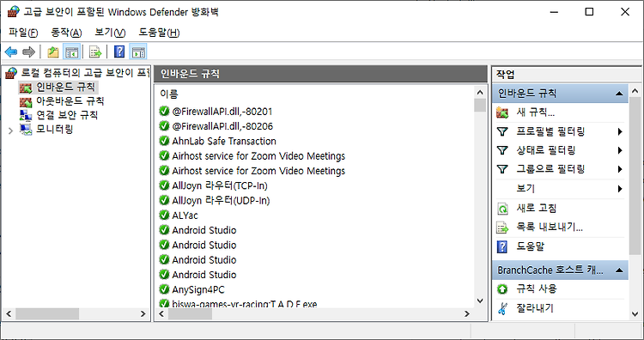Select the AllJoyn 라우터(TCP-In) rule
Screen dimensions: 644x340
click(220, 185)
